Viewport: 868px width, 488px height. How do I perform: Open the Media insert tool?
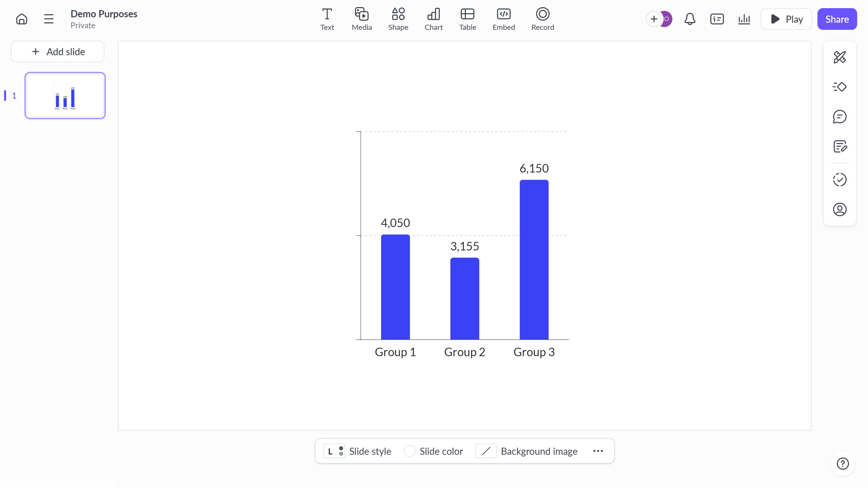point(361,19)
